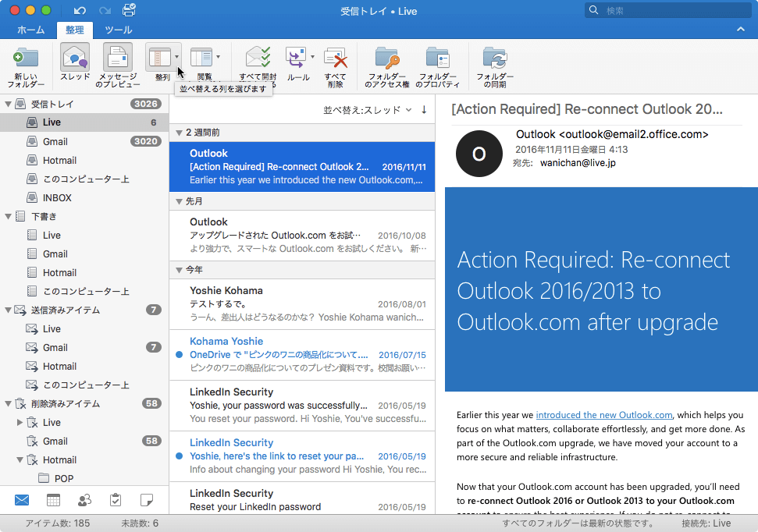Image resolution: width=758 pixels, height=532 pixels.
Task: Switch to People contacts view icon
Action: click(x=84, y=500)
